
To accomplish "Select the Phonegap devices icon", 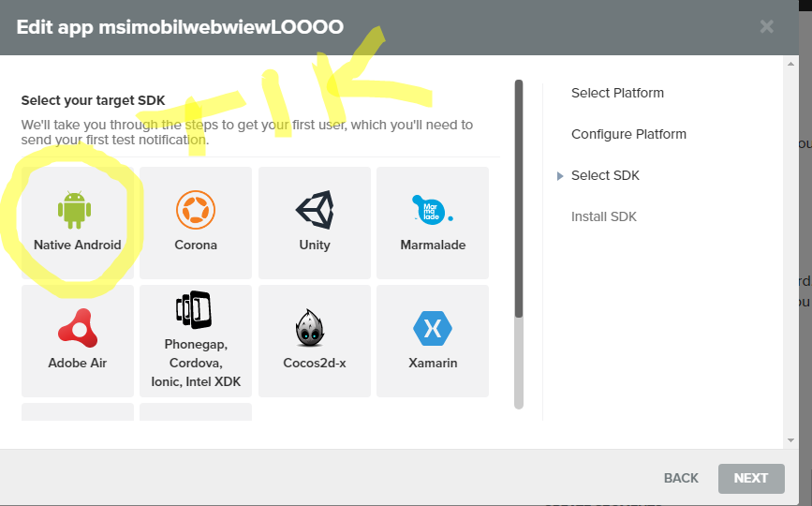I will tap(194, 310).
